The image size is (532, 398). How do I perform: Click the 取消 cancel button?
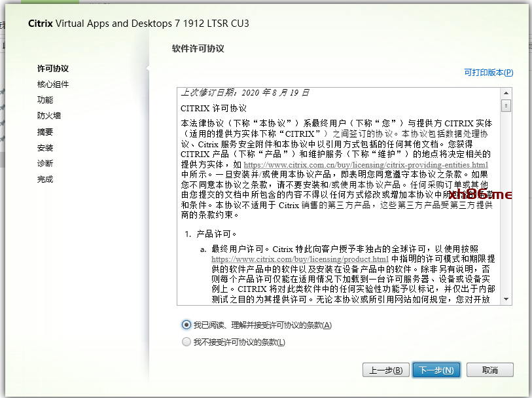coord(490,370)
